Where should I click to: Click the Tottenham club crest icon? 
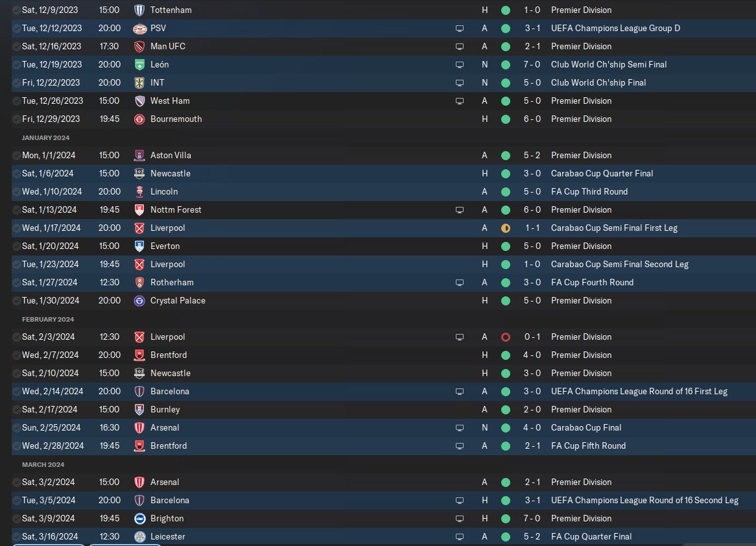click(x=139, y=10)
